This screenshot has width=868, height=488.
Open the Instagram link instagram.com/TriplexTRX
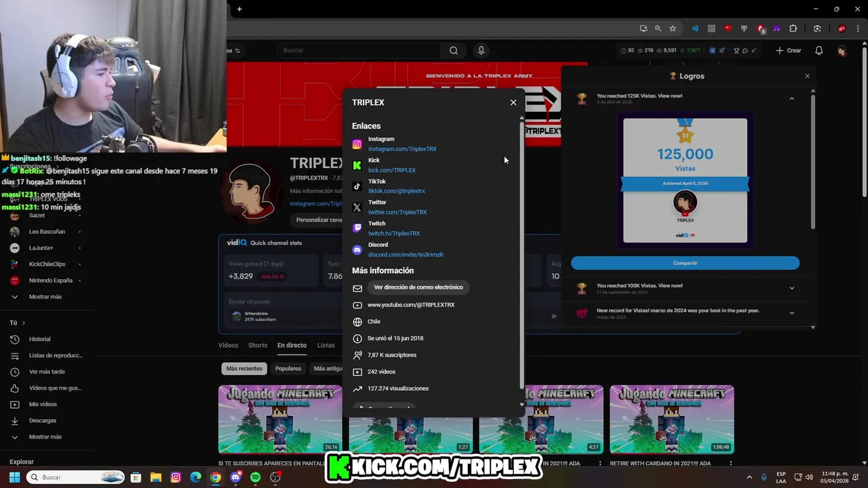coord(402,149)
